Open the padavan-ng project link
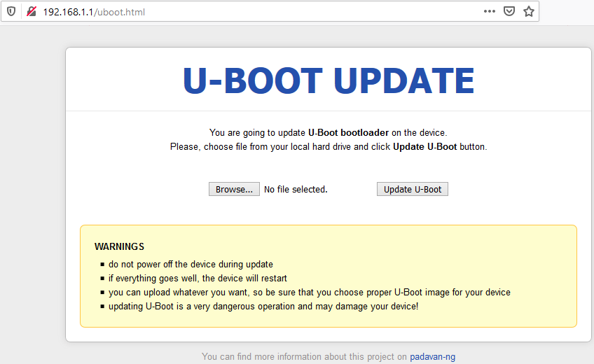Image resolution: width=594 pixels, height=364 pixels. click(433, 357)
